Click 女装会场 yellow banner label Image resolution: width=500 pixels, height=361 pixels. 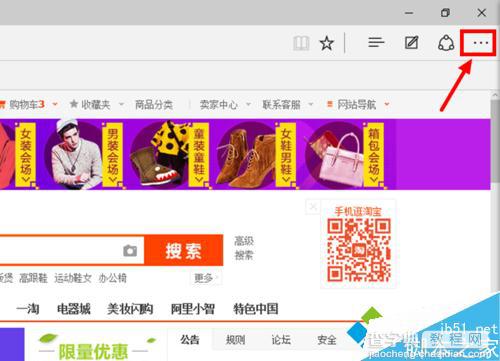pyautogui.click(x=26, y=155)
